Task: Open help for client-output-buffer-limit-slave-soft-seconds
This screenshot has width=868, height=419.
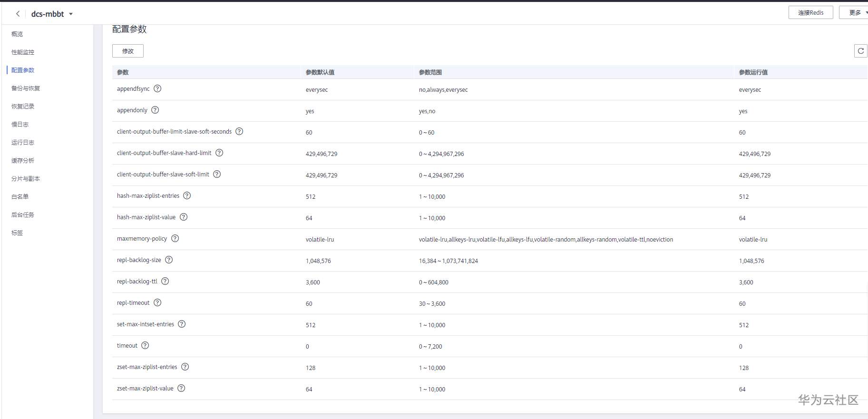Action: click(239, 131)
